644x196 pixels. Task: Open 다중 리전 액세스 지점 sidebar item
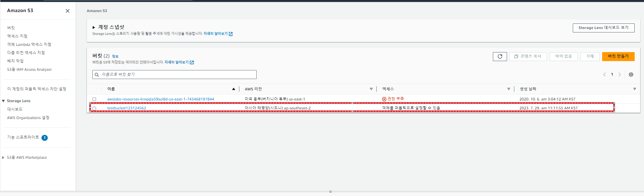26,53
